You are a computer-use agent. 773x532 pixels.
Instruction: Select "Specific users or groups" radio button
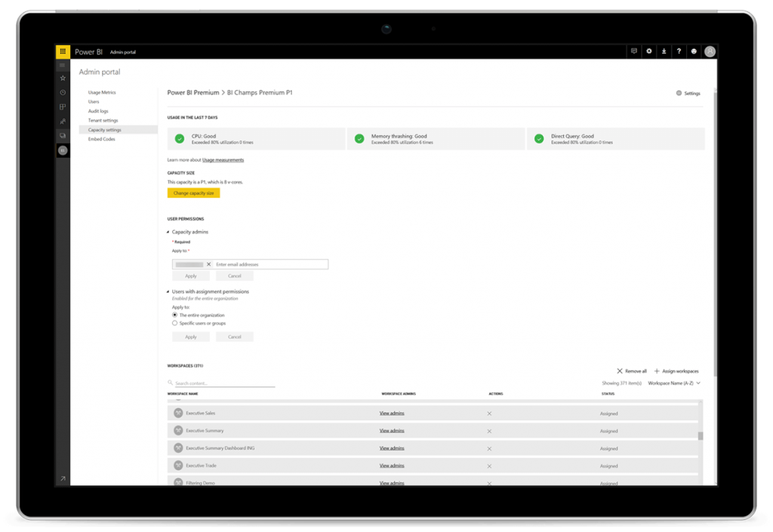pyautogui.click(x=175, y=323)
